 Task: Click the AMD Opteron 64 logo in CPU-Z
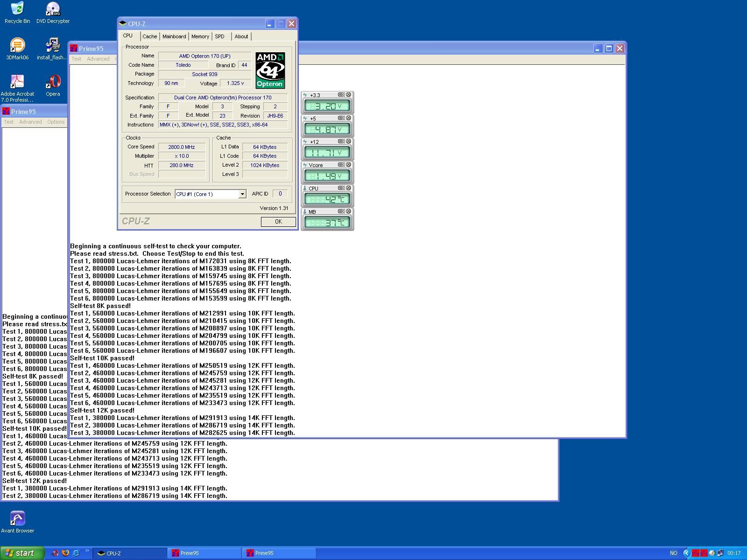click(270, 70)
